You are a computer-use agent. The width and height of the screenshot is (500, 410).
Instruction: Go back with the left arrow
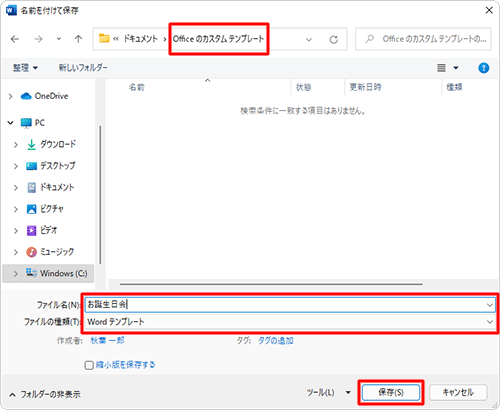pos(15,39)
